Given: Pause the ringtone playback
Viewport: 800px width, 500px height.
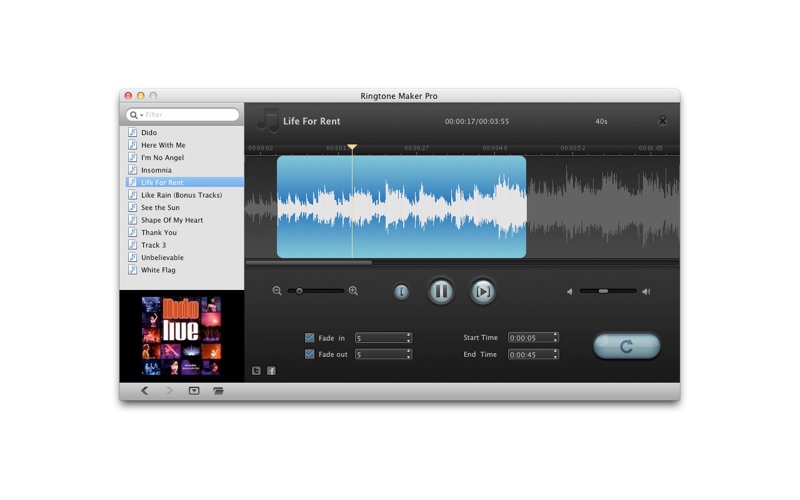Looking at the screenshot, I should click(441, 291).
